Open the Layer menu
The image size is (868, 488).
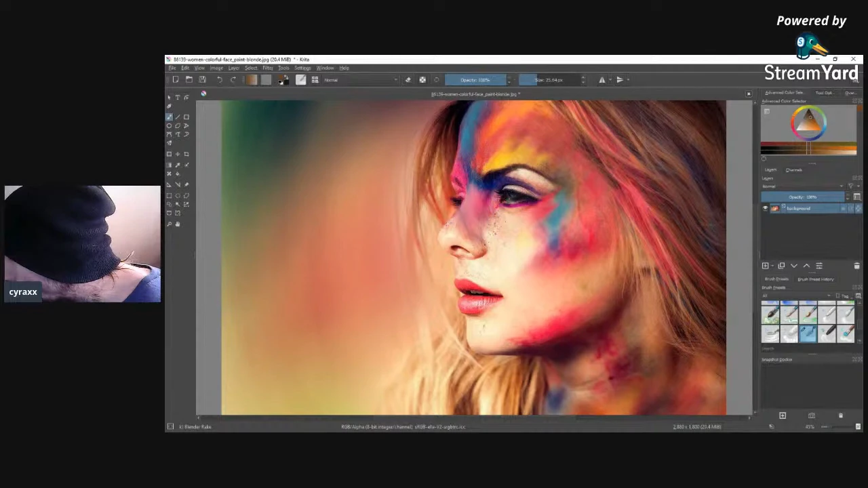pyautogui.click(x=233, y=68)
